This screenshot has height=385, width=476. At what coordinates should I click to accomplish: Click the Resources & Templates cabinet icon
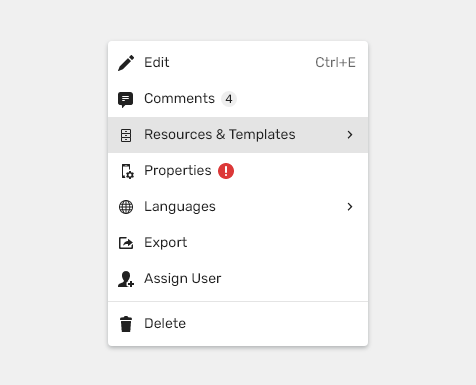126,135
